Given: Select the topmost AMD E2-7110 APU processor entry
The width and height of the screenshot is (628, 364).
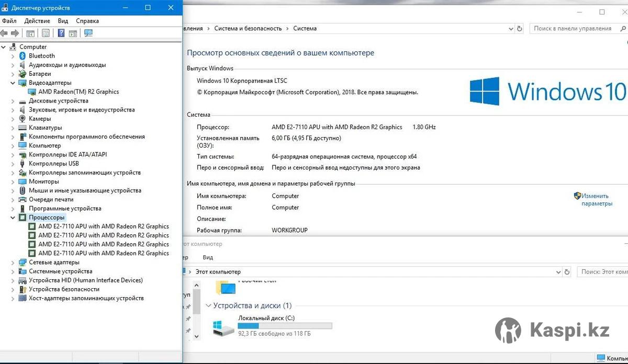Looking at the screenshot, I should 104,226.
